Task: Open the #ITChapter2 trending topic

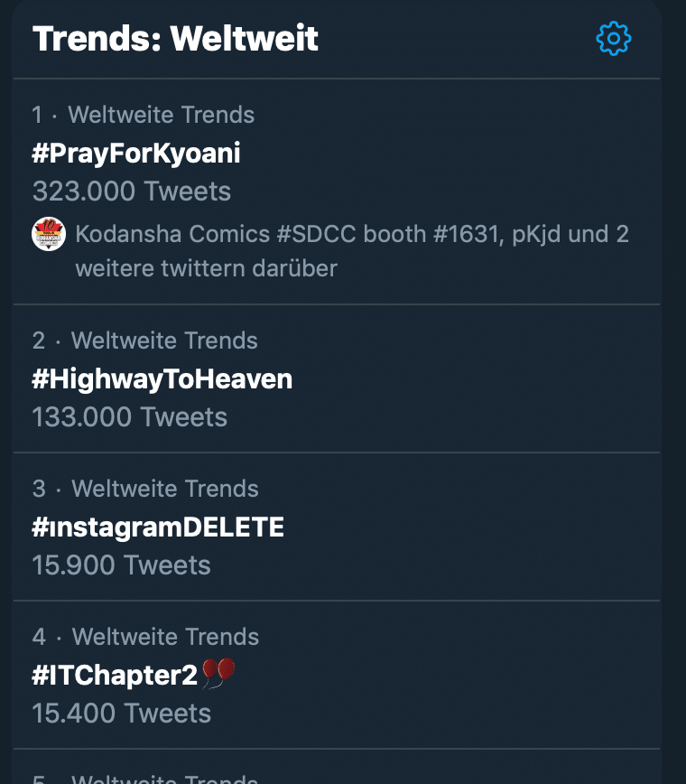Action: (115, 676)
